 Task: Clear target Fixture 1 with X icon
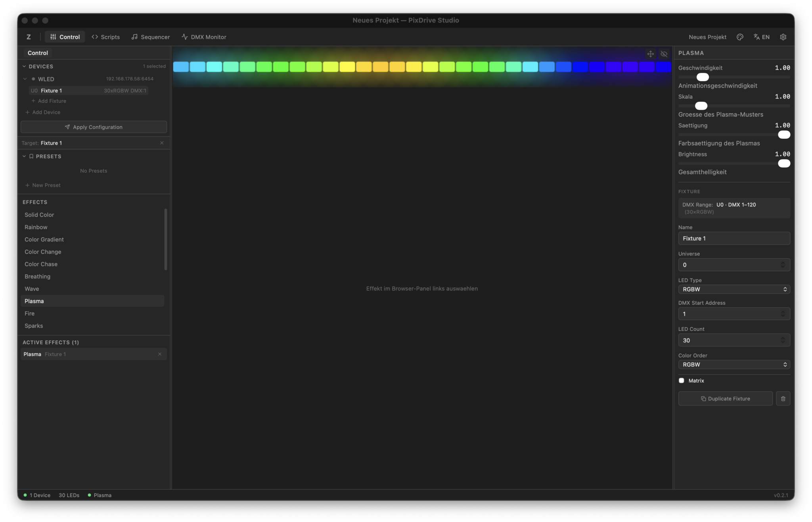pos(162,143)
